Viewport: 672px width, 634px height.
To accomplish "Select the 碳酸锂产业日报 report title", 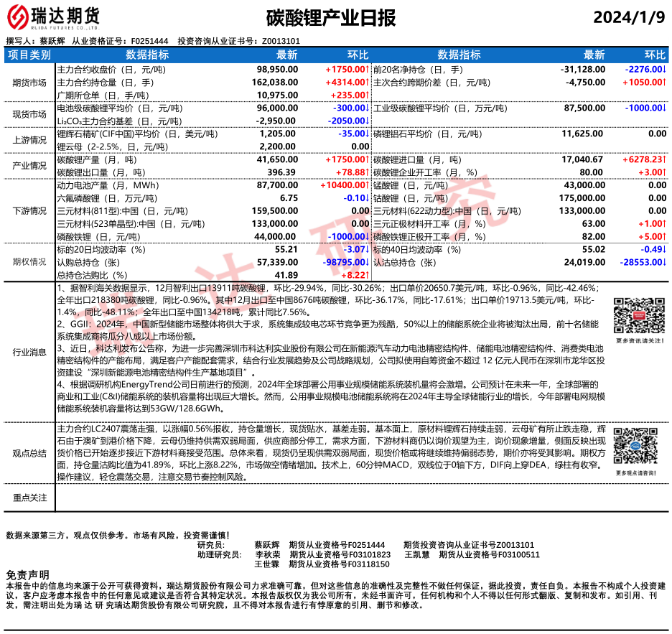I will click(330, 17).
